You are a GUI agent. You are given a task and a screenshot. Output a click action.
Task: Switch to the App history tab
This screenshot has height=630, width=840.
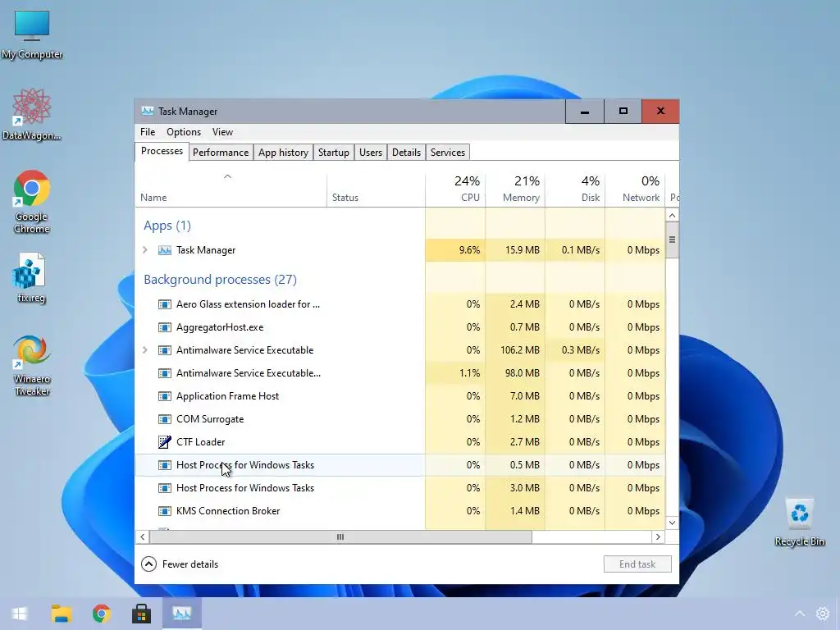click(283, 153)
